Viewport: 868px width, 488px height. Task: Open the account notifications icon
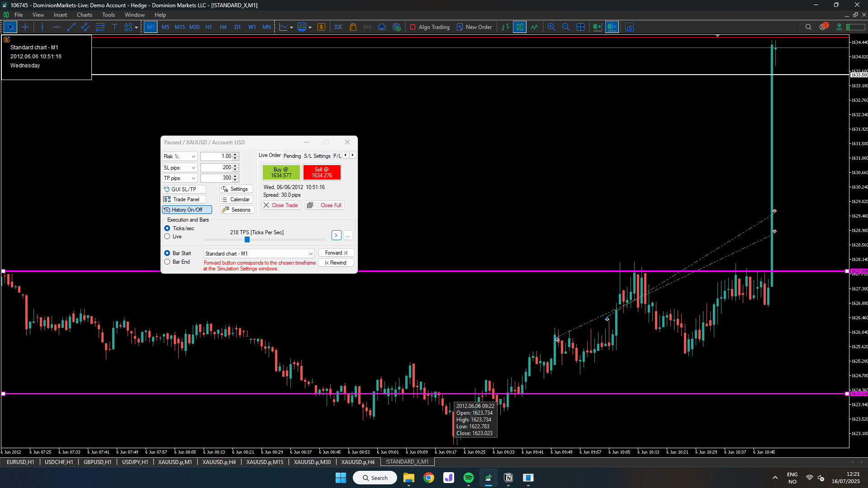point(823,27)
